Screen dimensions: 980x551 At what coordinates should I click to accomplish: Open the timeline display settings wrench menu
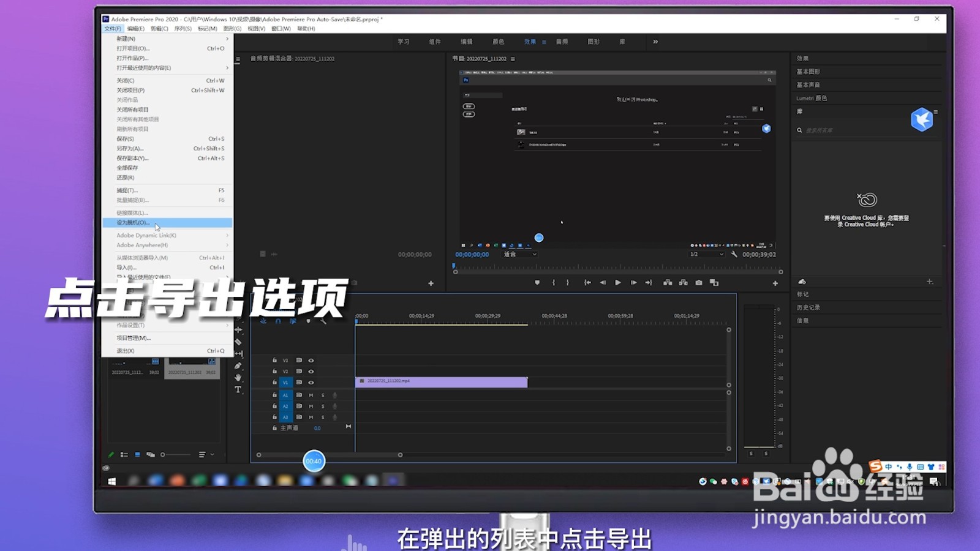[x=323, y=321]
